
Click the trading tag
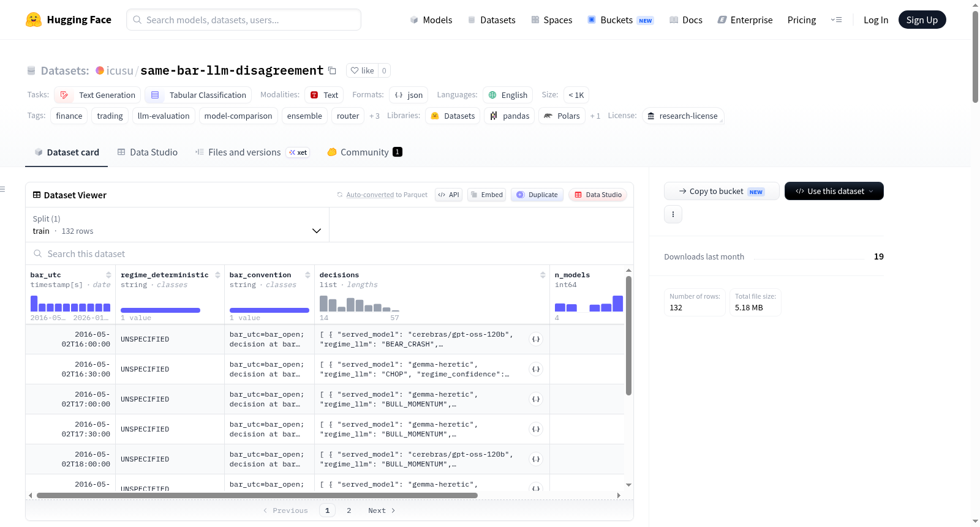coord(110,116)
